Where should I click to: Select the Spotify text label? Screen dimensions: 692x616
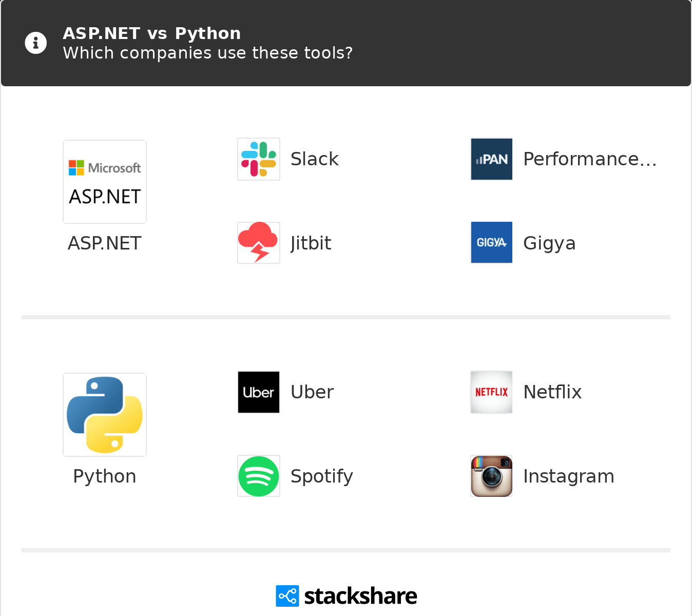[322, 476]
